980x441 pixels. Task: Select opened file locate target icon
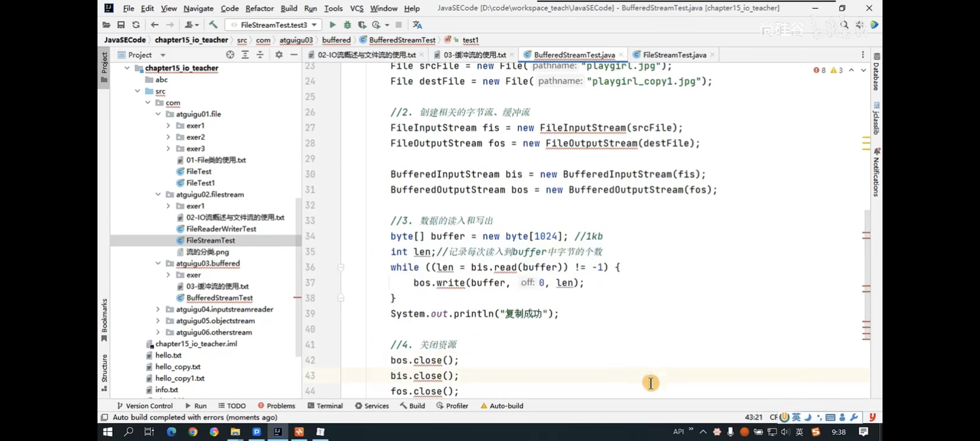[230, 55]
